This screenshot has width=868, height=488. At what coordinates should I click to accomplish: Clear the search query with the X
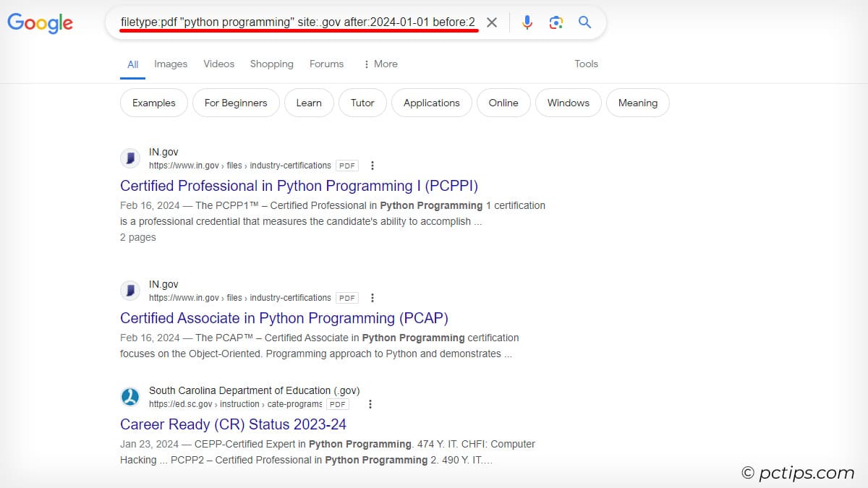[491, 22]
